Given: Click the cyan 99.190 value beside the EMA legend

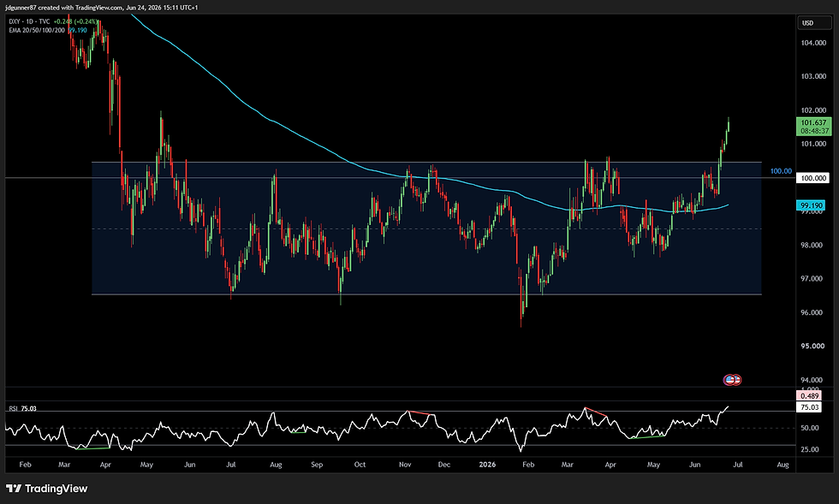Looking at the screenshot, I should (x=78, y=30).
